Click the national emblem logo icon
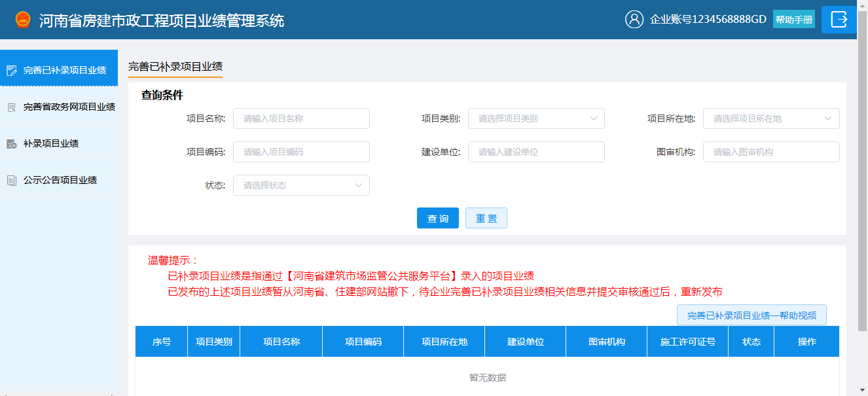Viewport: 868px width, 396px height. (x=23, y=20)
